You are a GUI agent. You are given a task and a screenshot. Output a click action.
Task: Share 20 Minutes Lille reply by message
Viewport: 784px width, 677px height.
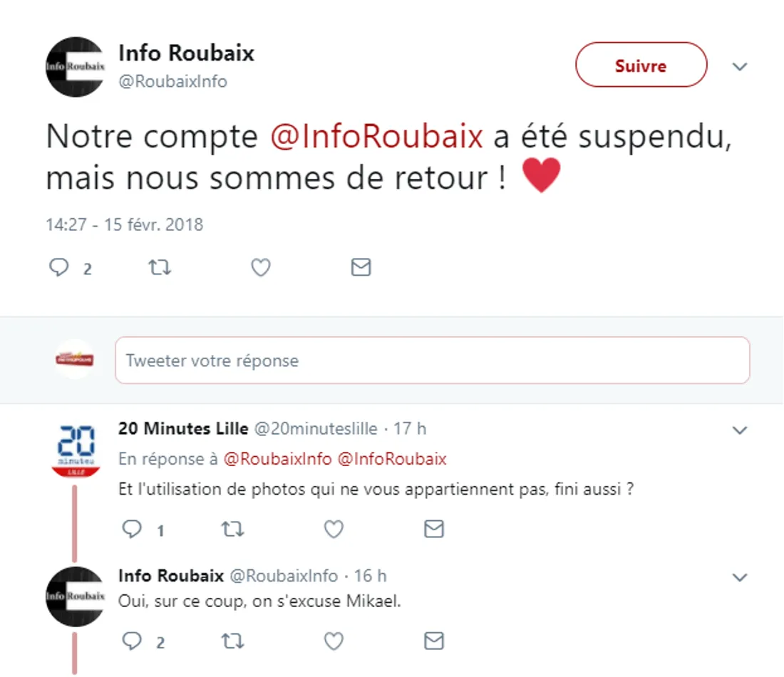pos(434,529)
